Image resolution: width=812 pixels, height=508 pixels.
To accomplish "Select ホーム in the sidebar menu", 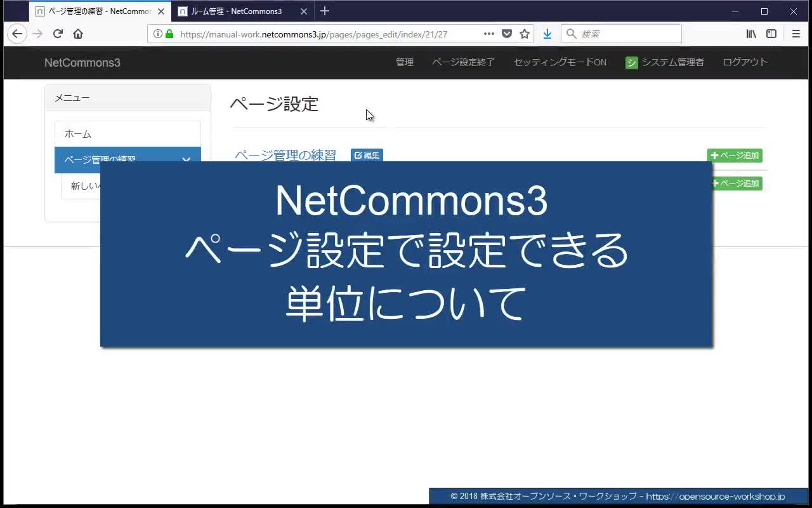I will pyautogui.click(x=128, y=134).
